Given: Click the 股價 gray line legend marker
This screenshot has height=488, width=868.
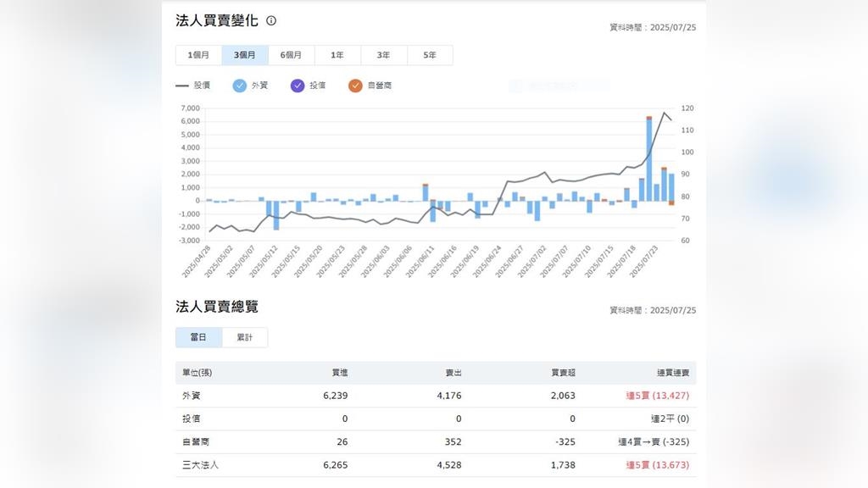Looking at the screenshot, I should point(182,86).
